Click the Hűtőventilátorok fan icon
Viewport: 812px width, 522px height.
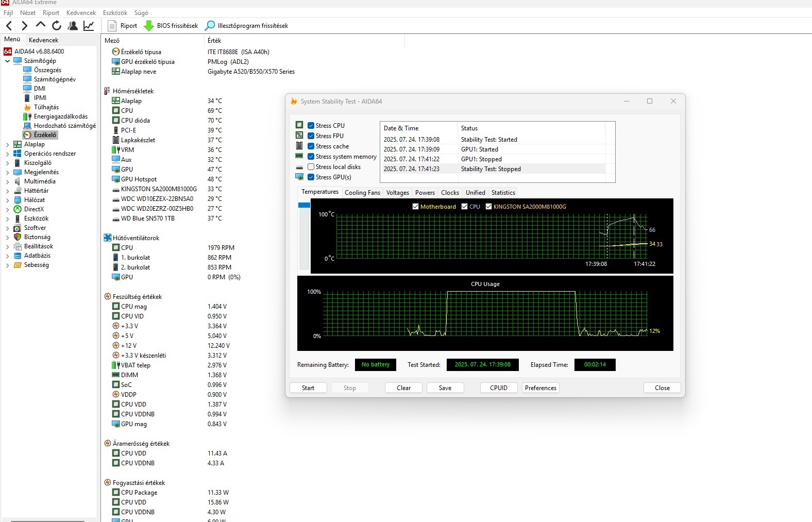108,238
